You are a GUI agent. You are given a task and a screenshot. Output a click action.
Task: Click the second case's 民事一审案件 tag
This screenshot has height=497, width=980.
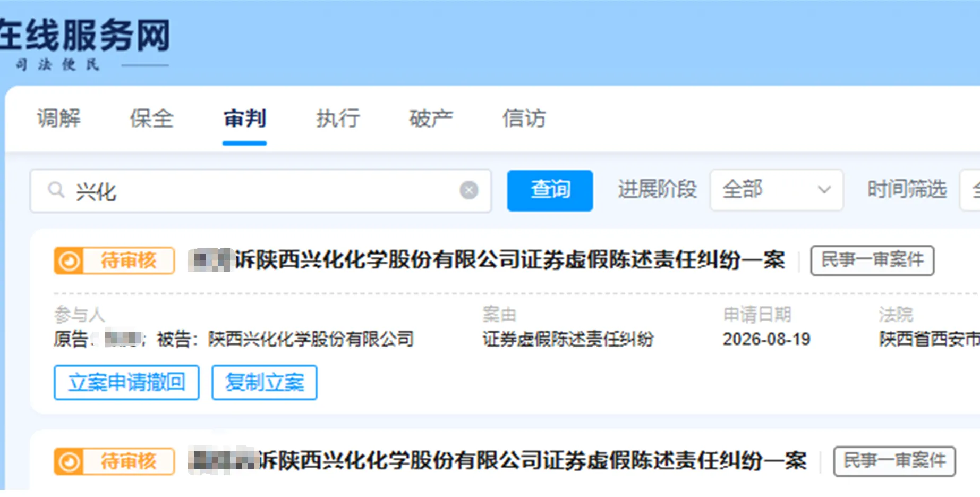pyautogui.click(x=894, y=461)
